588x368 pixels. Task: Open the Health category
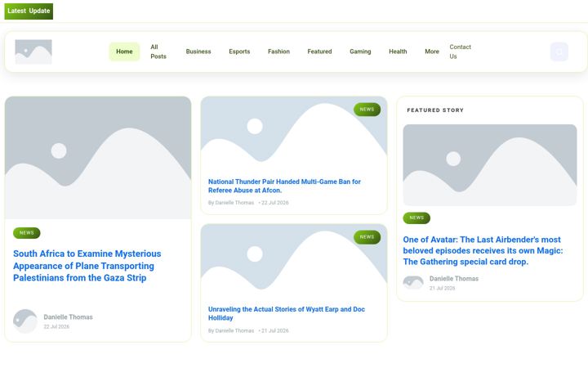point(398,52)
